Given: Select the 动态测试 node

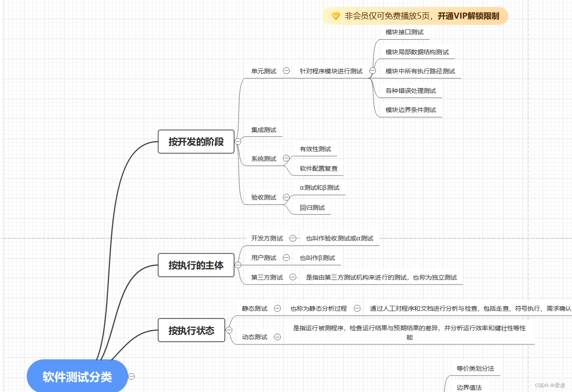Looking at the screenshot, I should (x=254, y=337).
